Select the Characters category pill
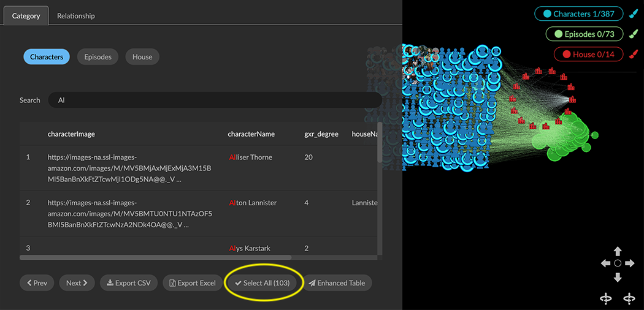644x310 pixels. pyautogui.click(x=47, y=57)
